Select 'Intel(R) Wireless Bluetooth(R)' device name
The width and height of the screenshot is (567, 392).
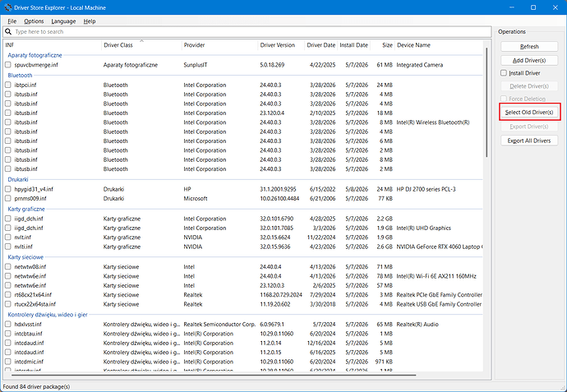433,122
